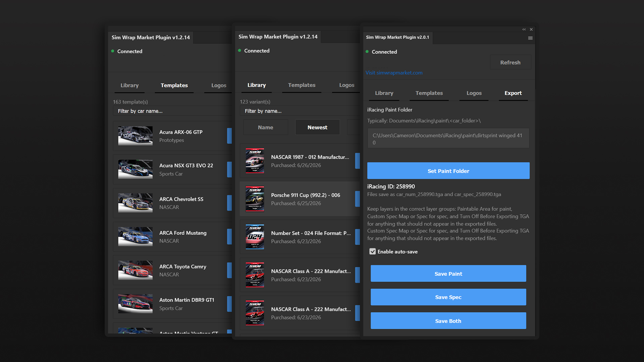Select 'Porsche 911 Cup (992.2) - 006' entry text

pos(306,195)
